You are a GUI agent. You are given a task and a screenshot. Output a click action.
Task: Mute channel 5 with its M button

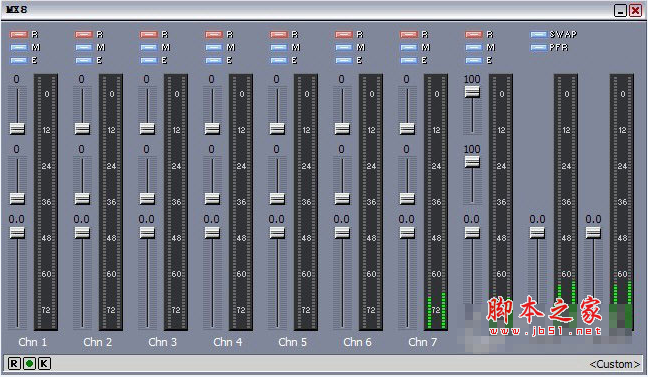[279, 48]
